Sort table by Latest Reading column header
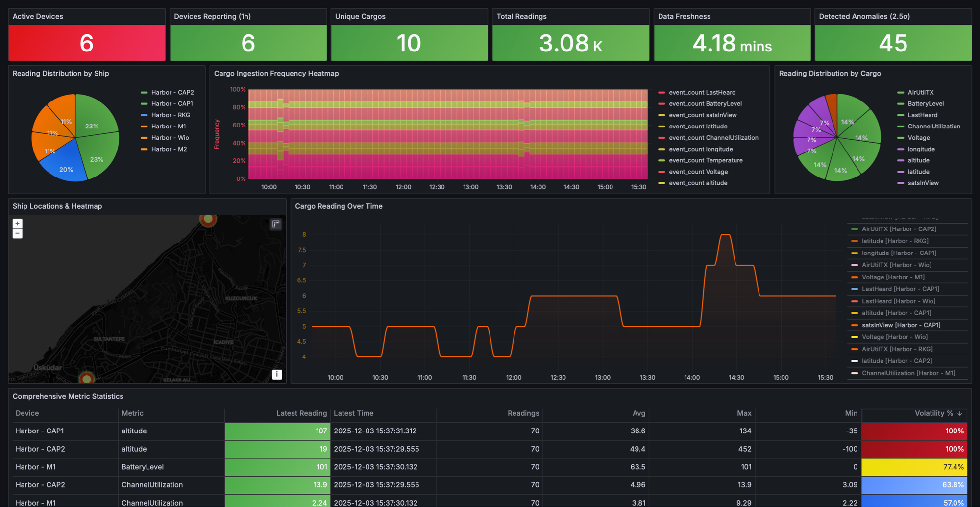Viewport: 980px width, 507px height. (301, 413)
